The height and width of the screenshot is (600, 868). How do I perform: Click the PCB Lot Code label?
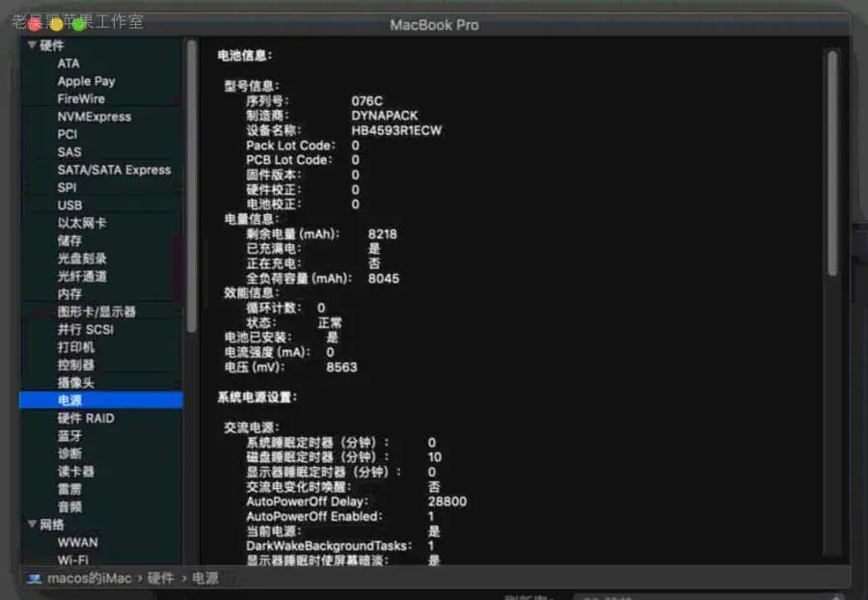click(x=289, y=160)
